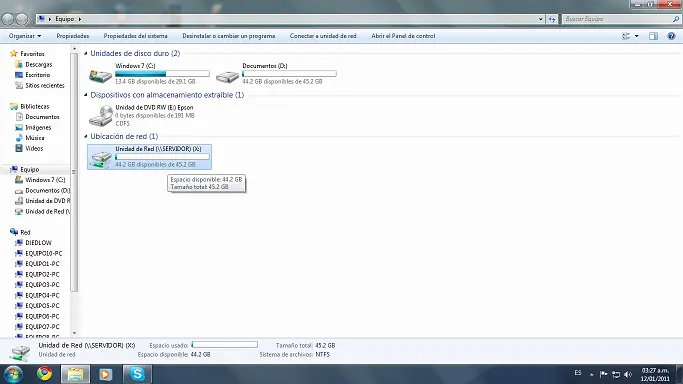Click Conectar a unidad de red
The height and width of the screenshot is (384, 683).
pyautogui.click(x=323, y=36)
